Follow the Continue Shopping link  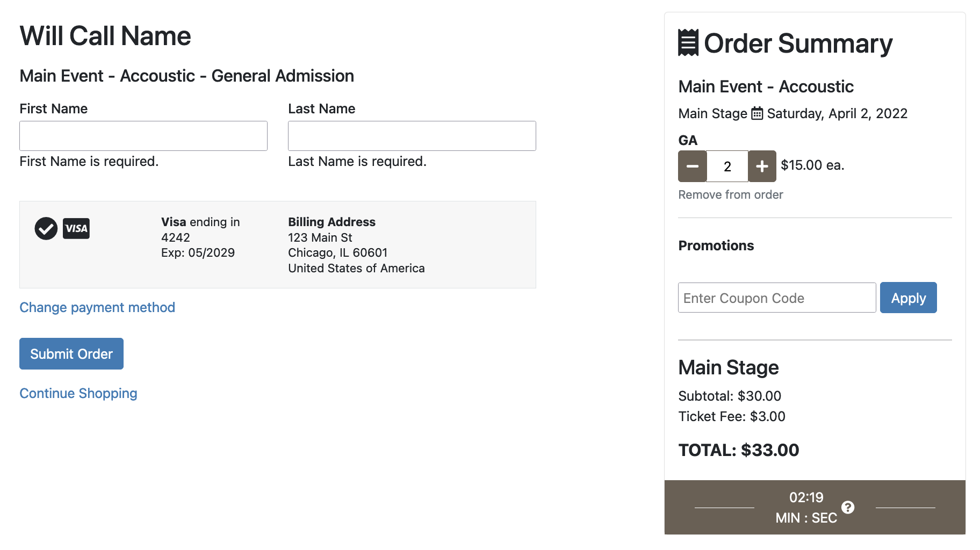[x=78, y=393]
